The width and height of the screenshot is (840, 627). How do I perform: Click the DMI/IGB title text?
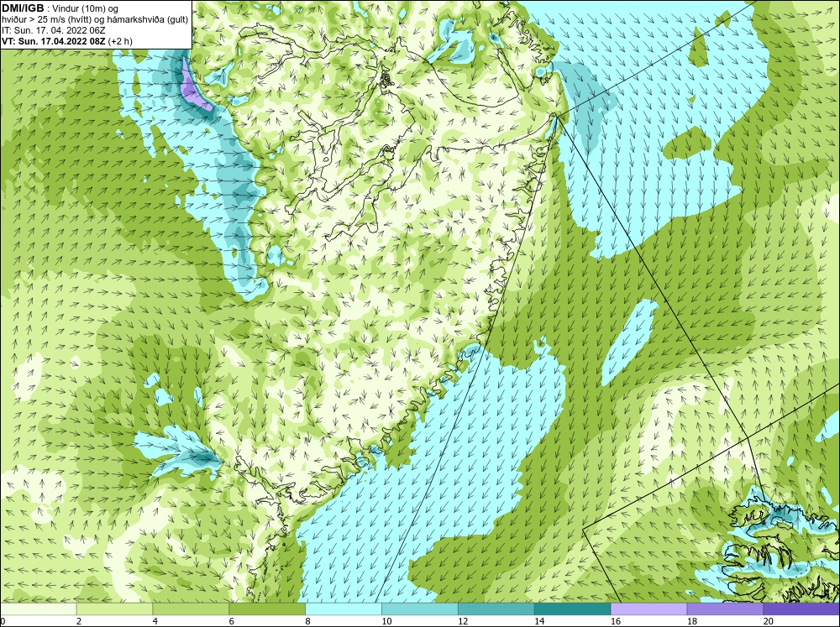(x=23, y=8)
